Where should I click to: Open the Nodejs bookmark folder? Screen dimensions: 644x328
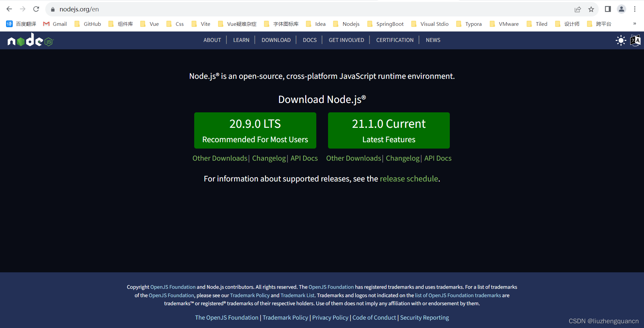(x=346, y=24)
